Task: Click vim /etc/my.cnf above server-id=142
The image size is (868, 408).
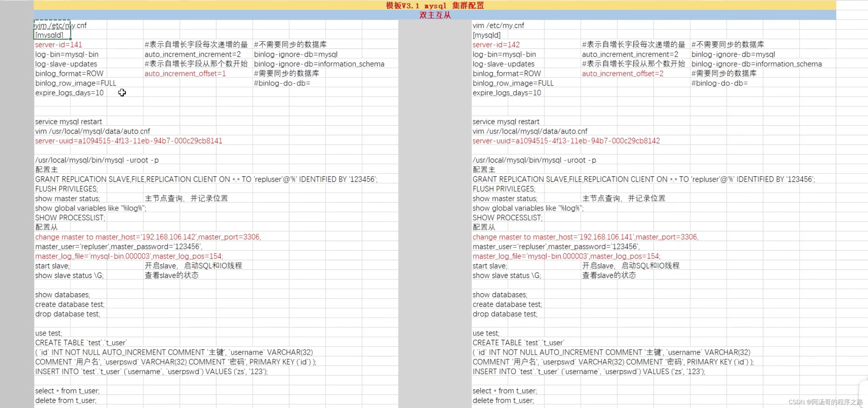Action: point(498,25)
